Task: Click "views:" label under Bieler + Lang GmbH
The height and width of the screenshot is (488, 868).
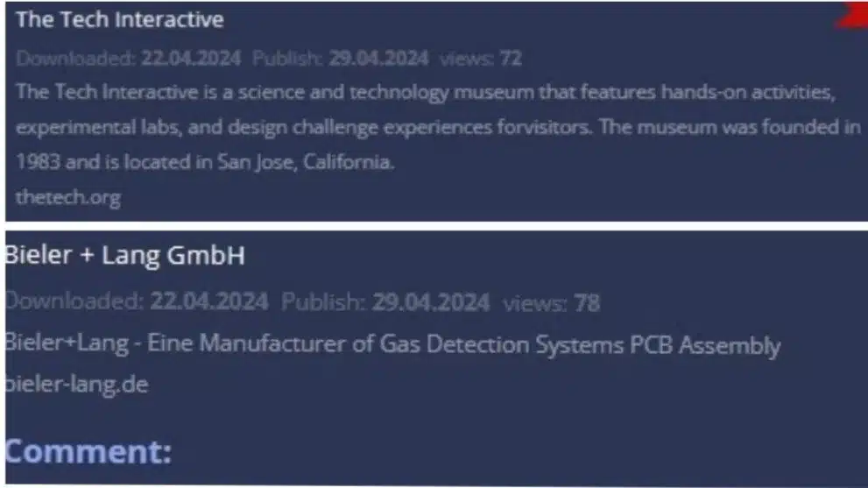Action: coord(534,304)
